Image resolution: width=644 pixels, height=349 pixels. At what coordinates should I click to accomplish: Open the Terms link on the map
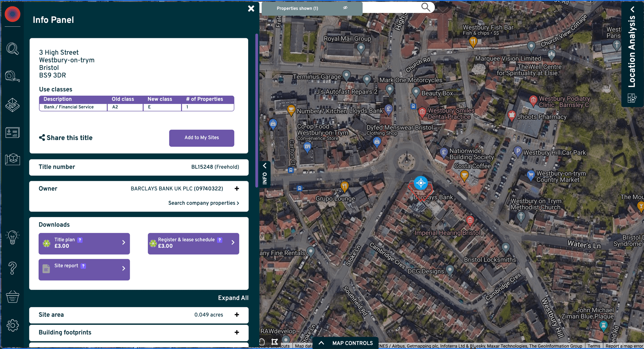(x=594, y=346)
